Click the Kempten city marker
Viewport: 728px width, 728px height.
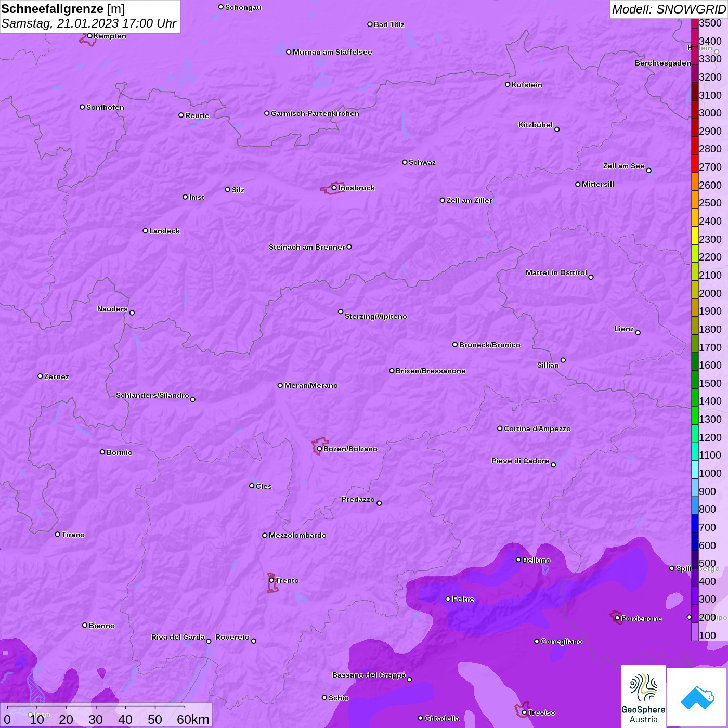(89, 36)
